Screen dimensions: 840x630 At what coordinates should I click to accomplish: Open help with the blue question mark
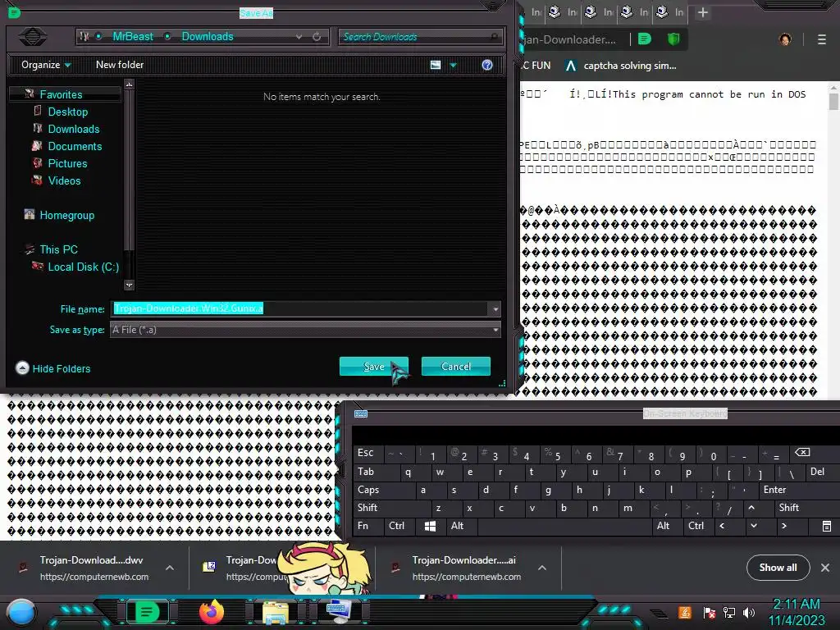pyautogui.click(x=487, y=65)
